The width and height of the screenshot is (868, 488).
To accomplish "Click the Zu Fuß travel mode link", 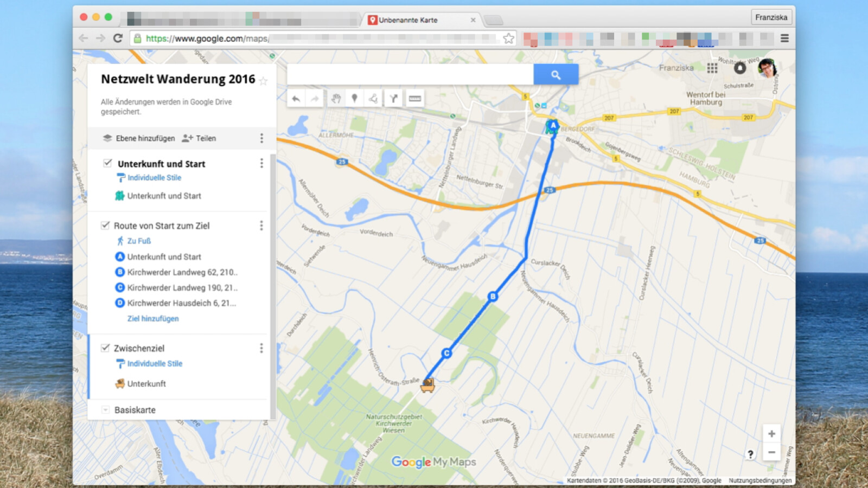I will (x=139, y=241).
